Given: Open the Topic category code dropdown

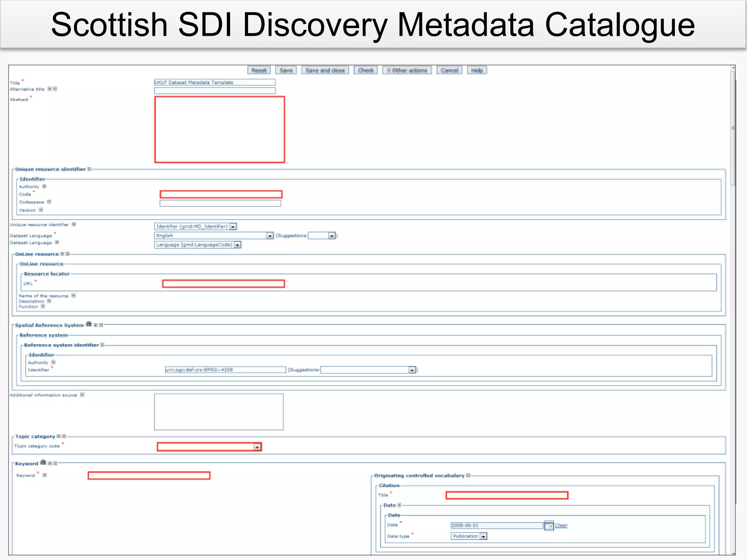Looking at the screenshot, I should click(209, 447).
